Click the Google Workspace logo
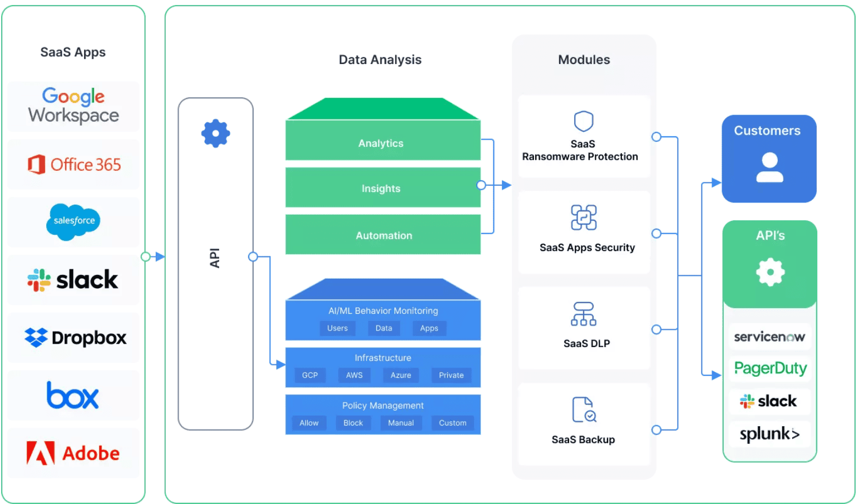Screen dimensions: 859x504 tap(73, 106)
